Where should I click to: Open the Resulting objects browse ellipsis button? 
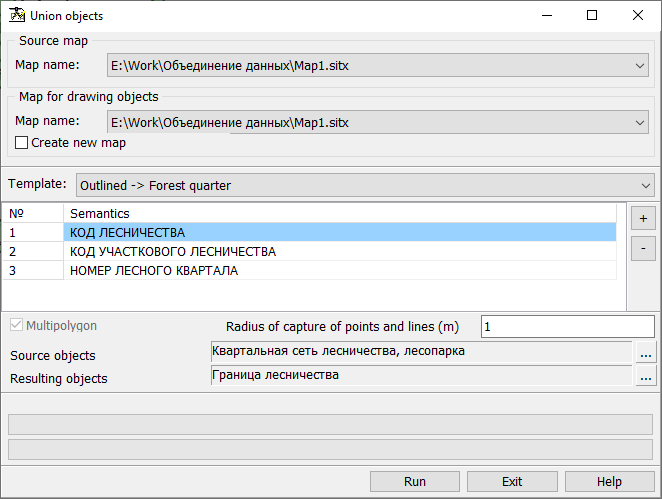[x=646, y=377]
